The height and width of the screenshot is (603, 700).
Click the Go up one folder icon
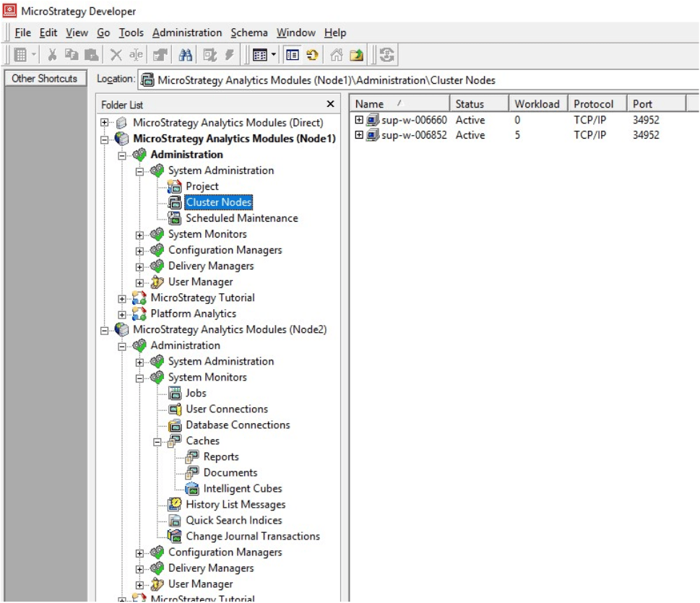pyautogui.click(x=357, y=55)
